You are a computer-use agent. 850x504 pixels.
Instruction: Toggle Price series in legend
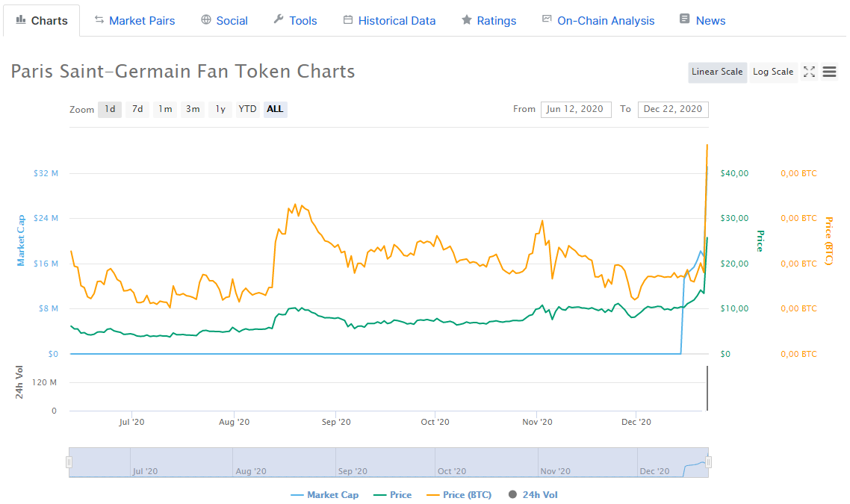coord(393,495)
